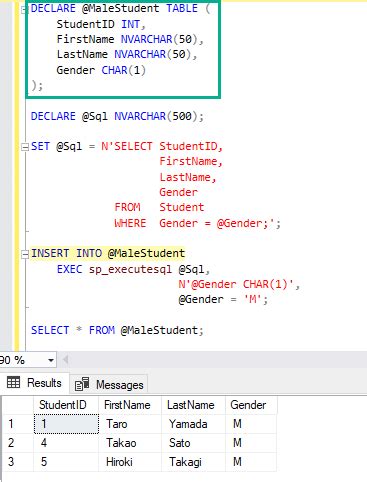Switch to the Messages tab
Viewport: 367px width, 482px height.
(109, 384)
